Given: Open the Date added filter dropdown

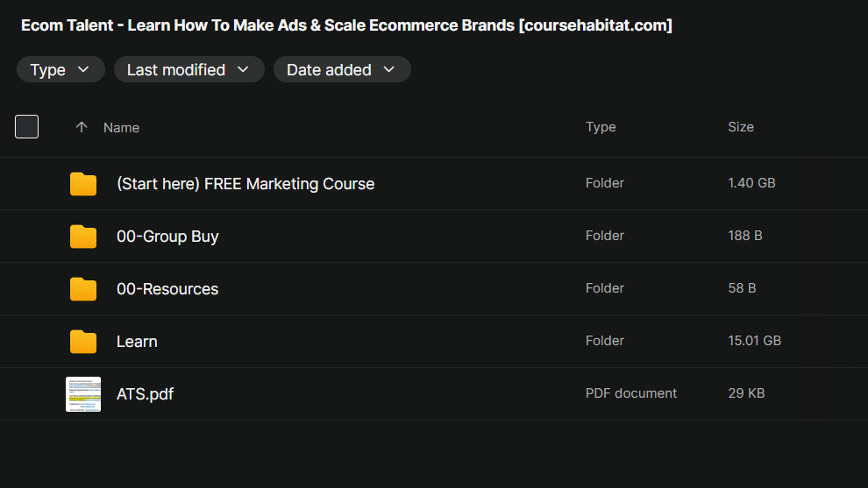Looking at the screenshot, I should pos(342,70).
